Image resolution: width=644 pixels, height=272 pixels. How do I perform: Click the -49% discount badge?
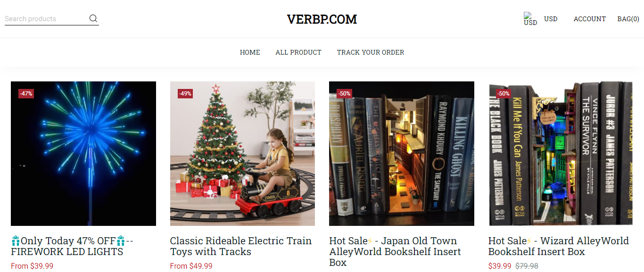[x=185, y=94]
